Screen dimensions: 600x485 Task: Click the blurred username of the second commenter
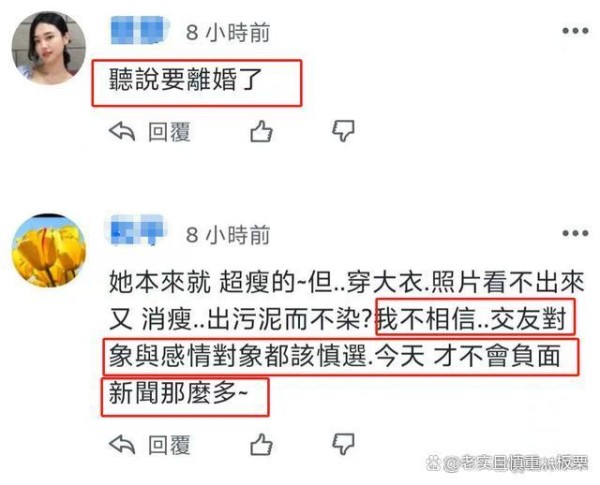(135, 230)
